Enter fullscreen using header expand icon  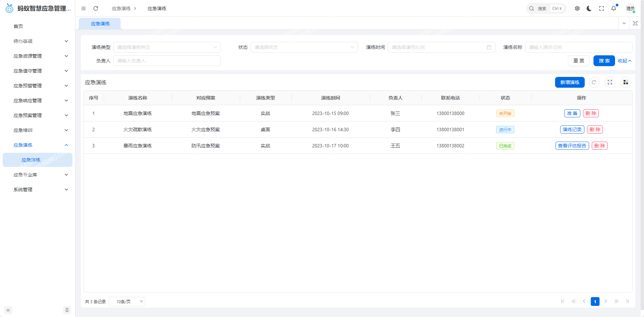(x=602, y=8)
